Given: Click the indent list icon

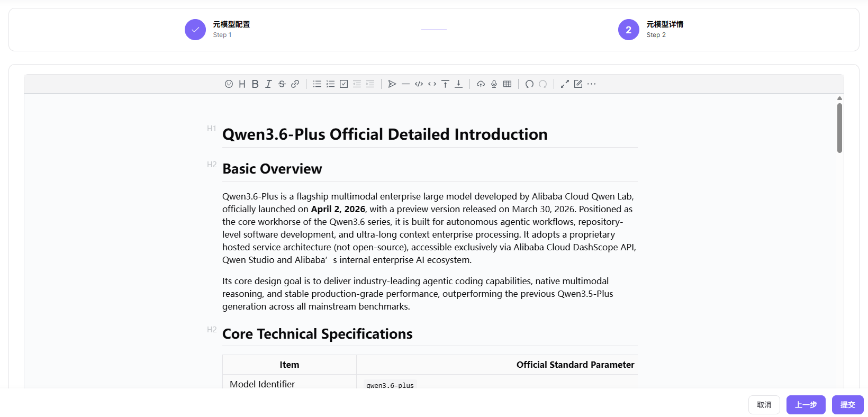Looking at the screenshot, I should [x=370, y=84].
